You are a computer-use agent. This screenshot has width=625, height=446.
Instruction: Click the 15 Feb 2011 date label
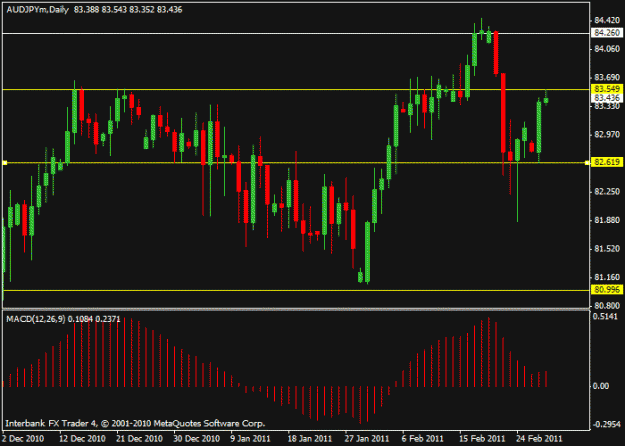click(x=482, y=439)
